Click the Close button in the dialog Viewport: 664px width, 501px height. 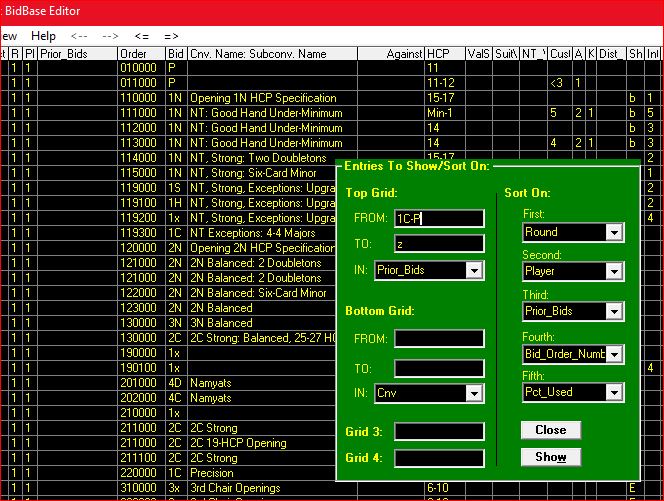coord(550,430)
